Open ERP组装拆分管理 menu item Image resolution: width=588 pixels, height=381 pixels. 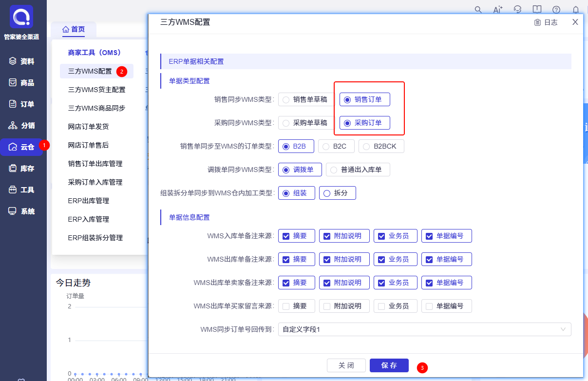pyautogui.click(x=95, y=238)
